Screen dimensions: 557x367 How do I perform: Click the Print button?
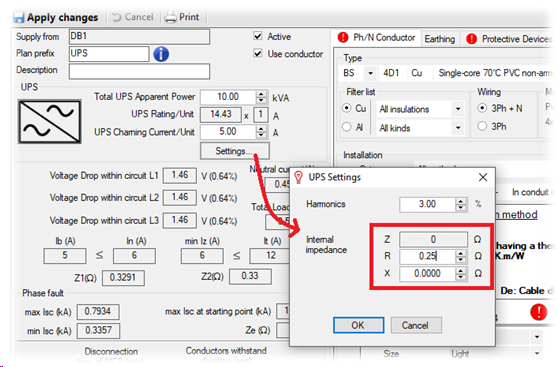pos(182,17)
